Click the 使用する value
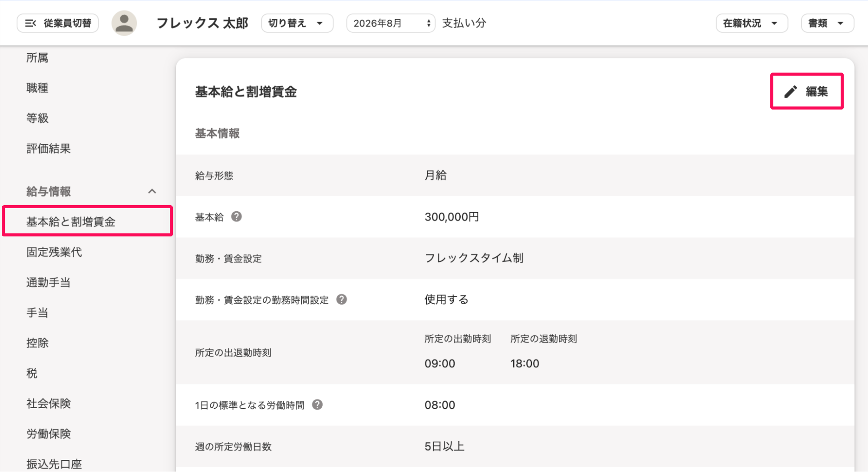Image resolution: width=868 pixels, height=472 pixels. point(446,299)
